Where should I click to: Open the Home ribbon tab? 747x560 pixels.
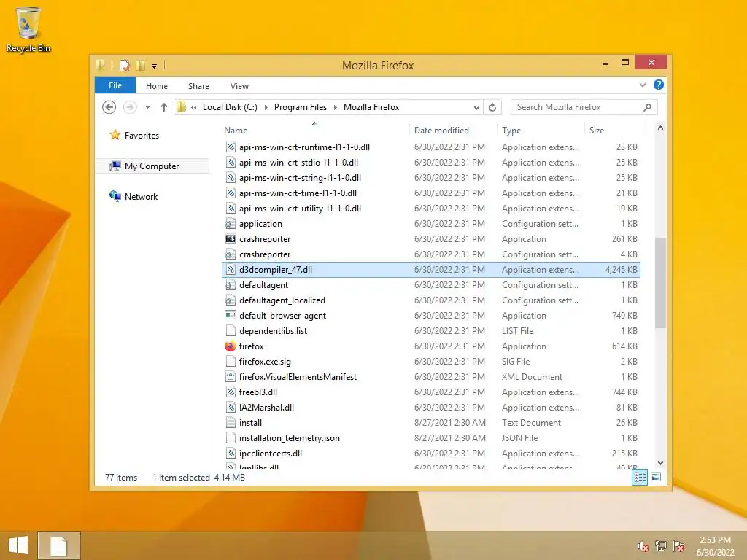pyautogui.click(x=157, y=86)
